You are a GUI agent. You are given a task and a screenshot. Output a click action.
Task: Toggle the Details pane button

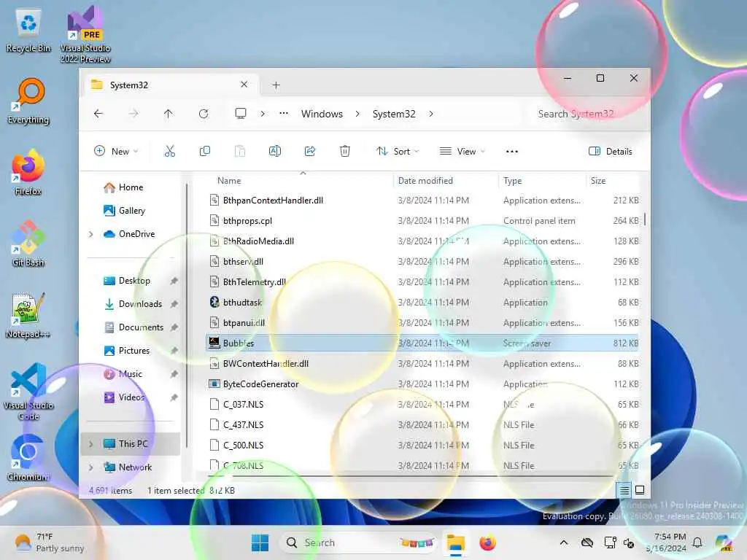611,152
